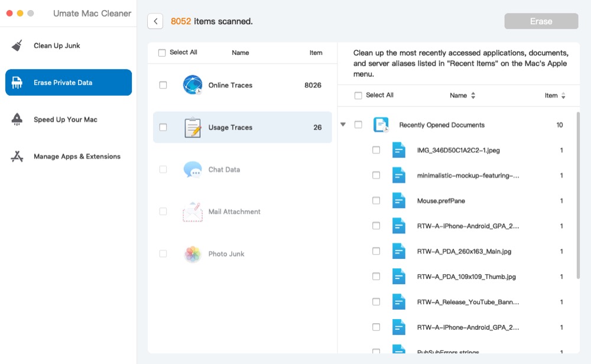The height and width of the screenshot is (364, 591).
Task: Collapse the Recently Opened Documents group
Action: (343, 125)
